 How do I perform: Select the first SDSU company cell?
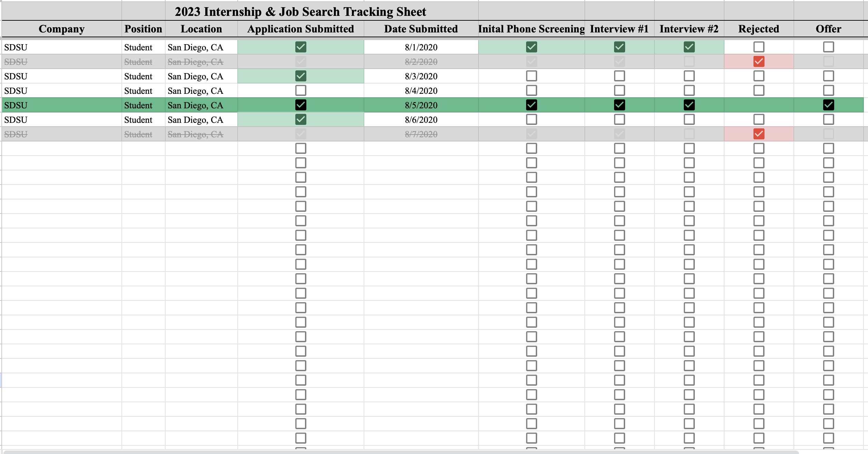pos(16,47)
